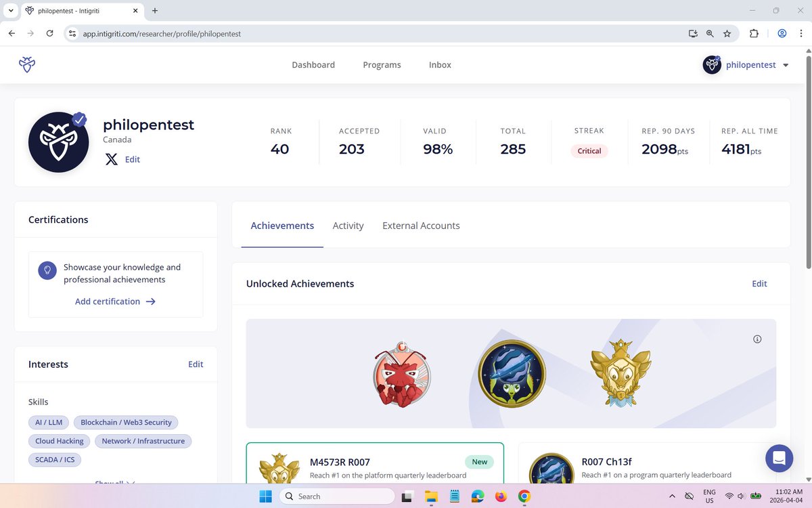The image size is (812, 508).
Task: Click the 4181 pts all-time reputation
Action: point(742,149)
